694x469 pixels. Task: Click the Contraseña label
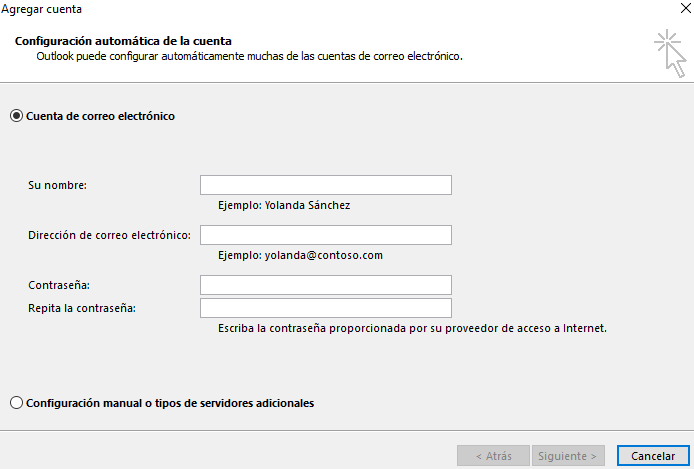pyautogui.click(x=59, y=285)
